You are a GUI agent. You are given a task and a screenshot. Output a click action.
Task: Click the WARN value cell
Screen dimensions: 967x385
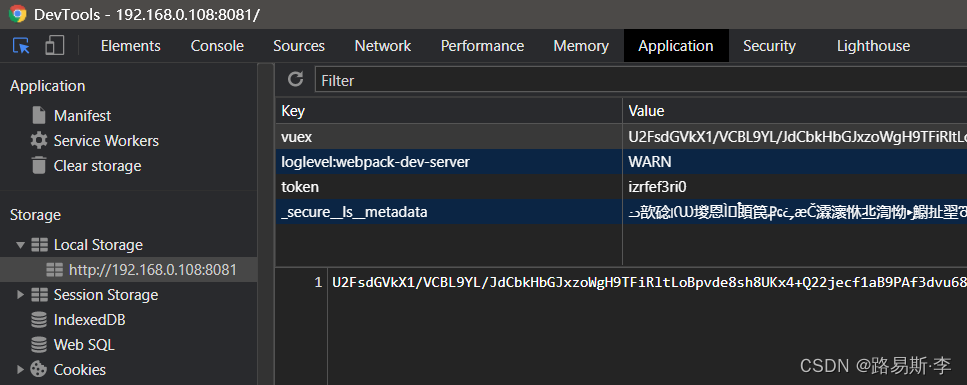click(x=794, y=162)
